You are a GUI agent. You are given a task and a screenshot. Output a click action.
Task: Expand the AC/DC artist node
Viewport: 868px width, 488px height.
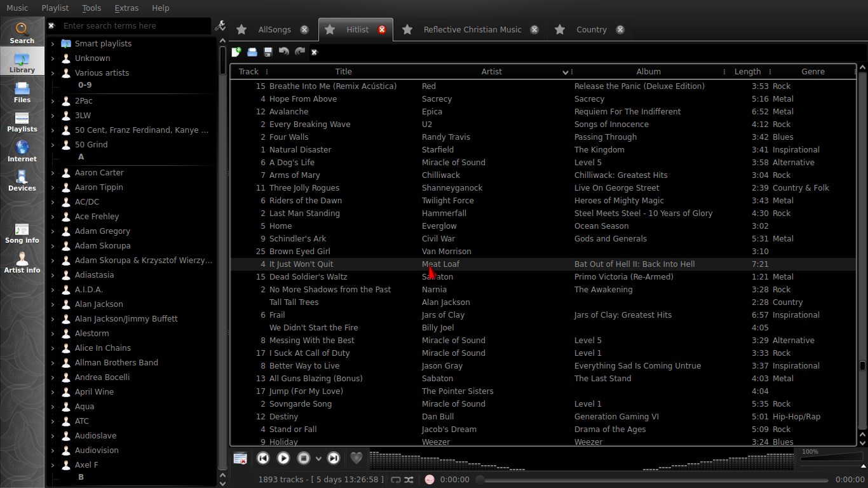point(53,202)
